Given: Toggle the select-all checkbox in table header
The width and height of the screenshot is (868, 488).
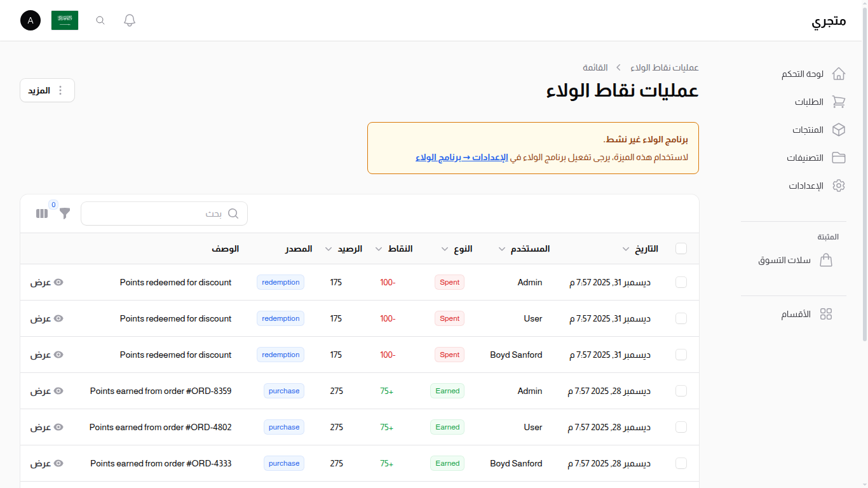Looking at the screenshot, I should (681, 248).
